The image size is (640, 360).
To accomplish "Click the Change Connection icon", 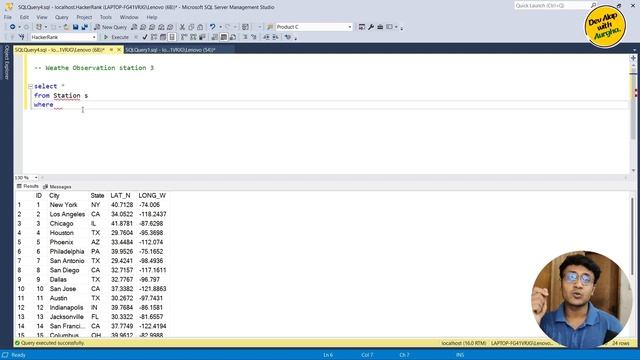I will (21, 37).
